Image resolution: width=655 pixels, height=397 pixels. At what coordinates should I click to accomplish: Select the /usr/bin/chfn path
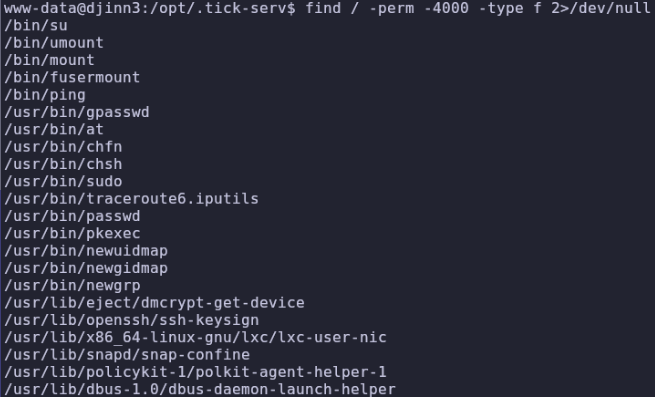coord(63,147)
